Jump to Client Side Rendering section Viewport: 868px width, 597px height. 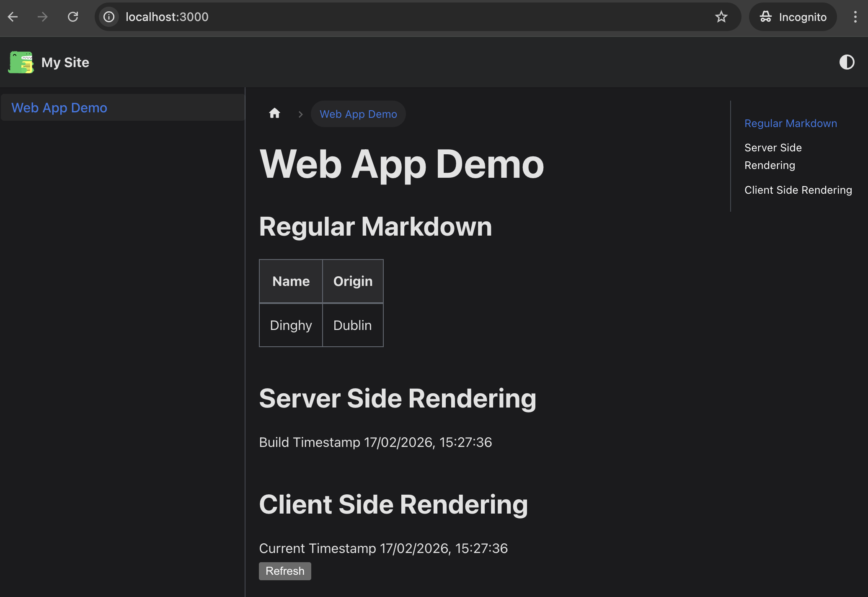tap(798, 190)
